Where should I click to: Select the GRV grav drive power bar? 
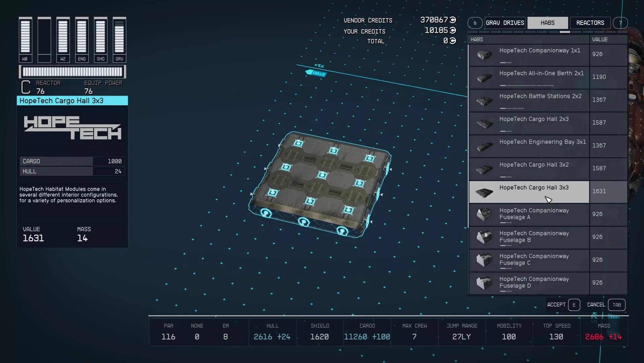[119, 40]
